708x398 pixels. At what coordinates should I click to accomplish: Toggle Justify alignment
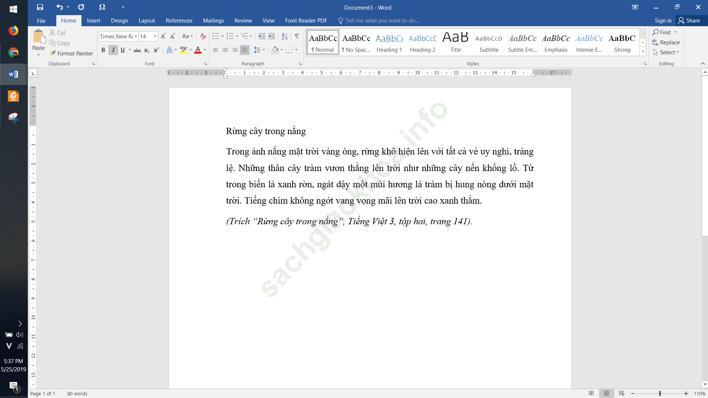pyautogui.click(x=244, y=50)
